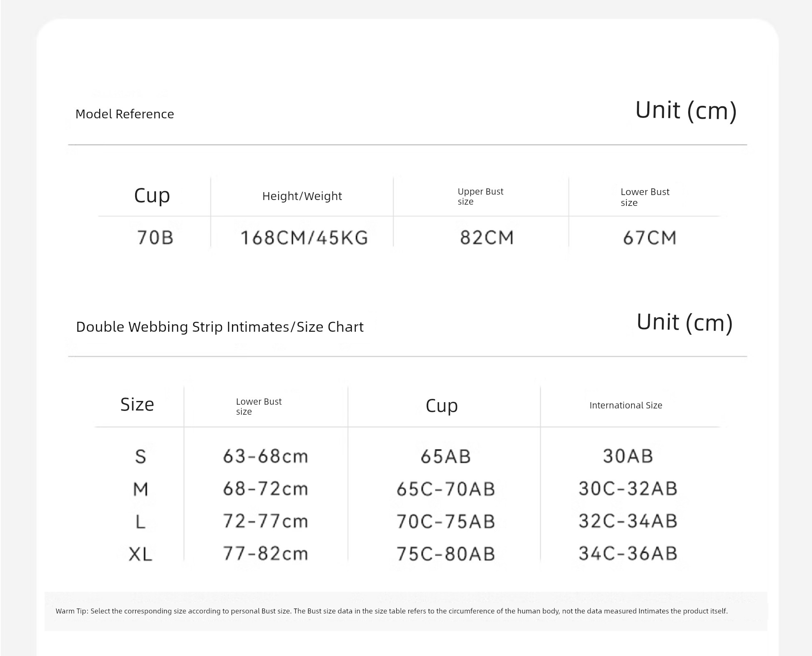812x656 pixels.
Task: Click the 'S' size row label
Action: click(141, 456)
